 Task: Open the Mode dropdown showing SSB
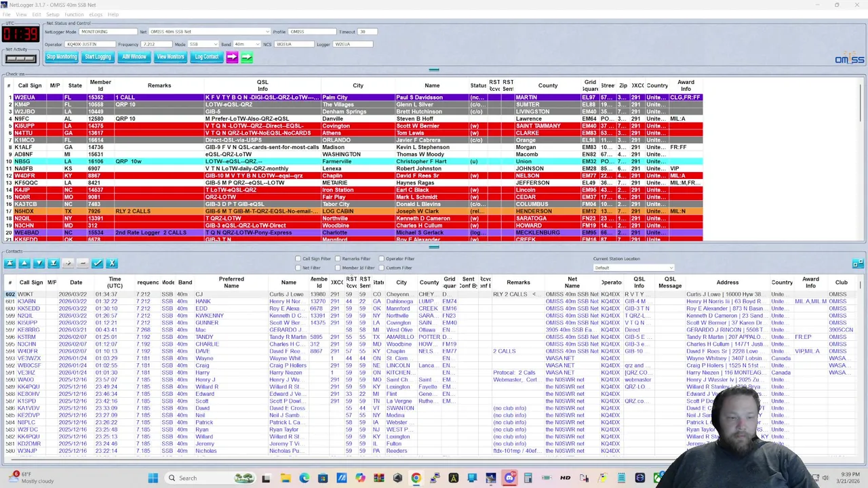203,44
